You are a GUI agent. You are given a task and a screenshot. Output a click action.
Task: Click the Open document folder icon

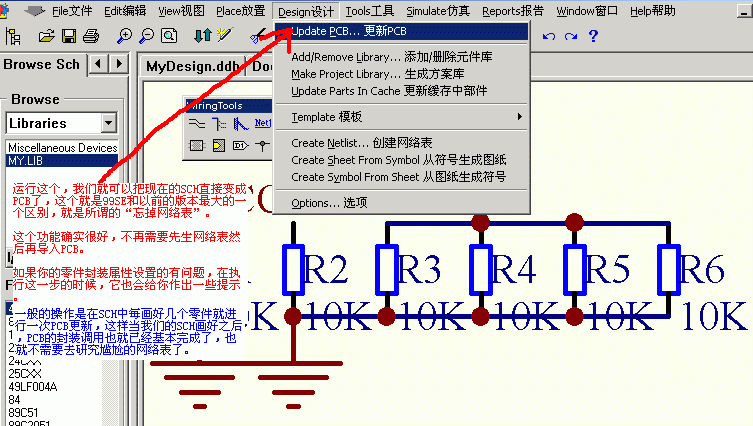pos(47,36)
